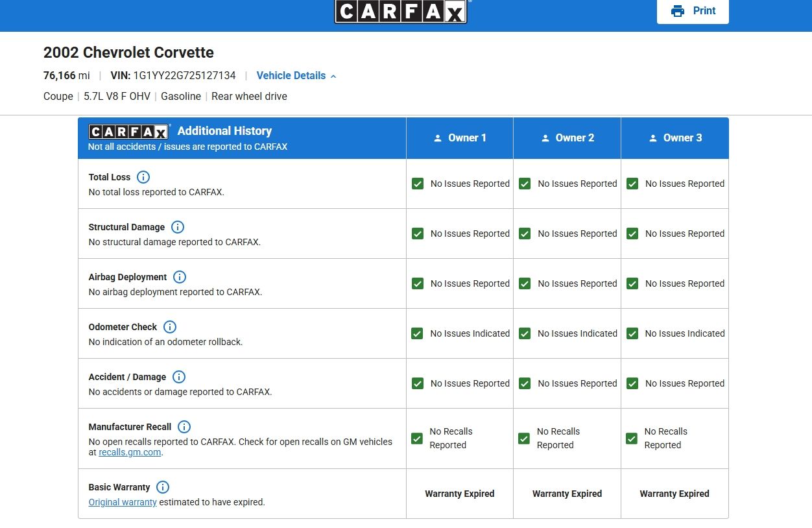This screenshot has height=528, width=812.
Task: Click Owner 1 Total Loss green checkmark
Action: (418, 184)
